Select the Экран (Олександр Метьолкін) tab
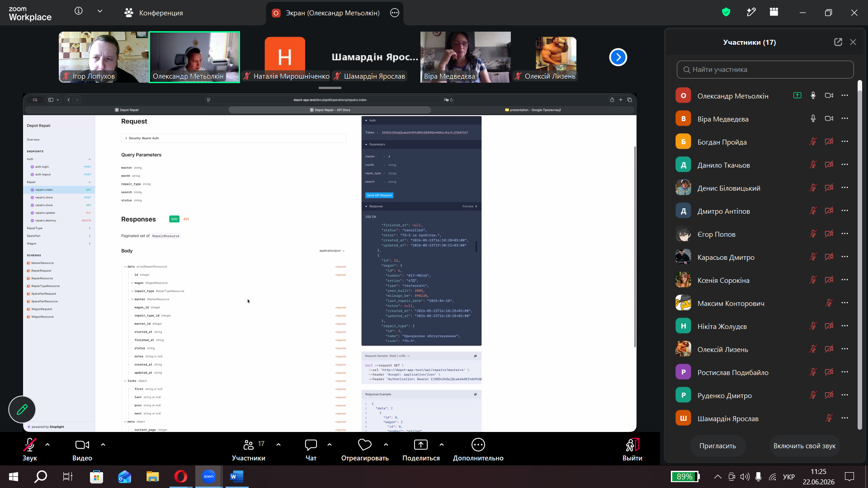868x488 pixels. tap(335, 13)
